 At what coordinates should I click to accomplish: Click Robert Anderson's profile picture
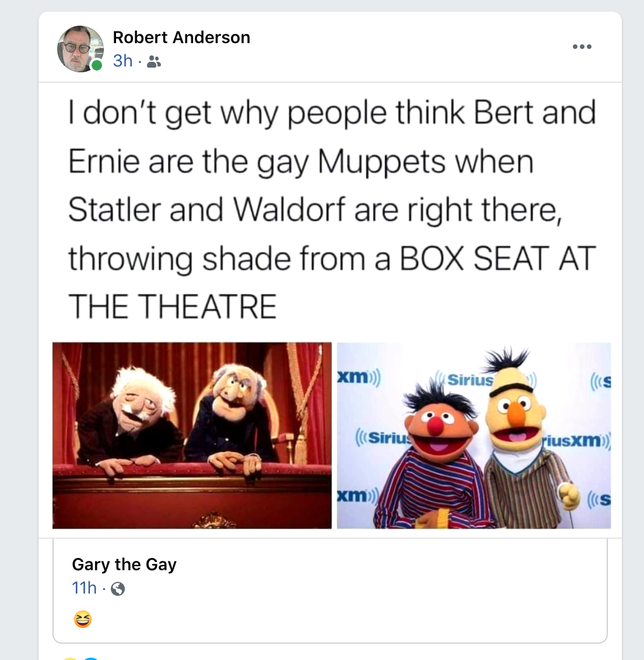coord(80,49)
